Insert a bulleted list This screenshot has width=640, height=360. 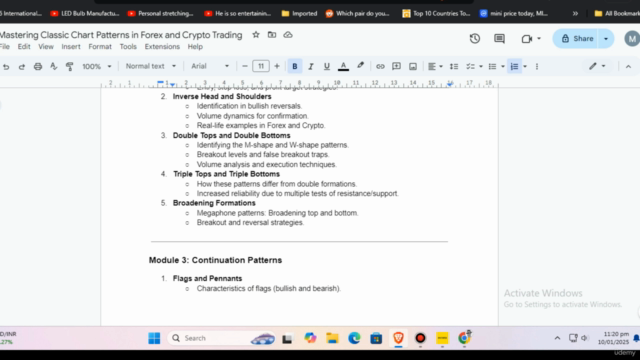[492, 66]
